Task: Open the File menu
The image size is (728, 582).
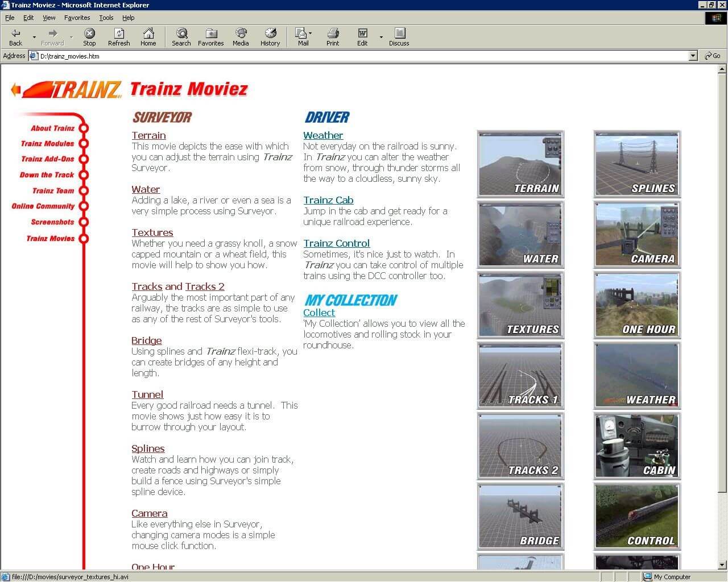Action: 10,18
